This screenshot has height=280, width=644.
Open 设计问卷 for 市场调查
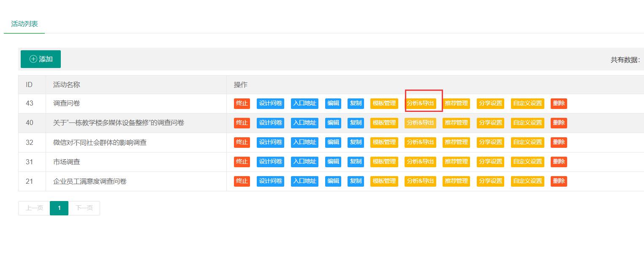[270, 162]
